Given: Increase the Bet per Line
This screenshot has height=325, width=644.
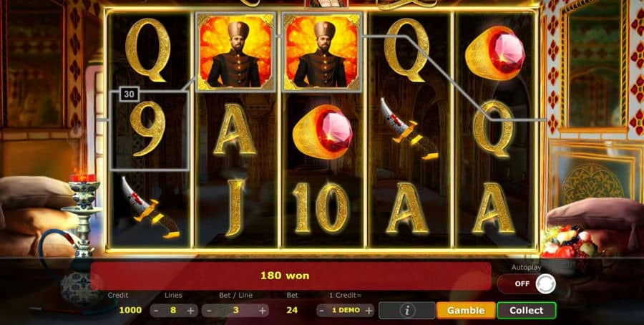Looking at the screenshot, I should pyautogui.click(x=263, y=310).
